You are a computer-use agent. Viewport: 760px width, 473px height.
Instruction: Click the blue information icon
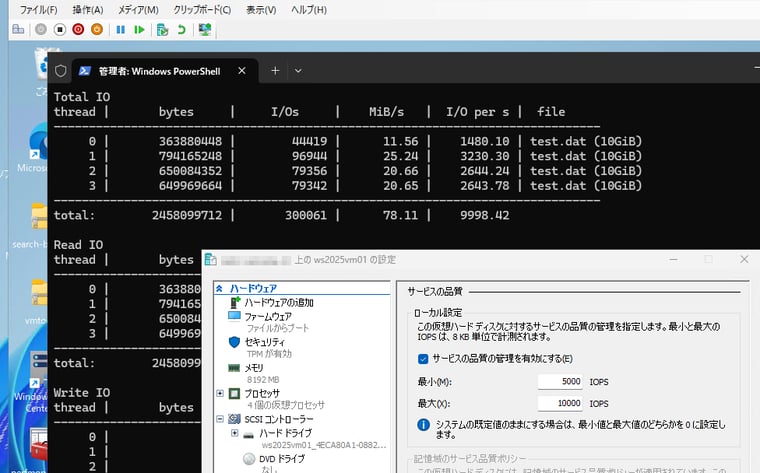point(424,425)
